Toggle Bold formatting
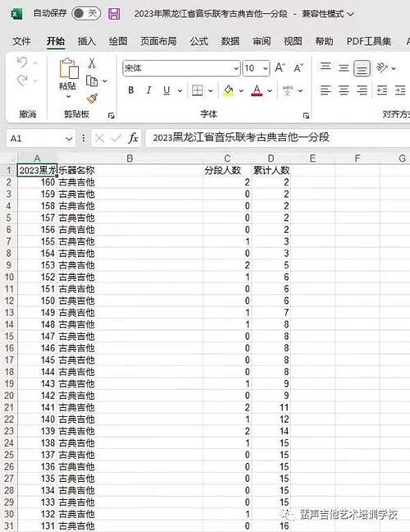The height and width of the screenshot is (532, 410). click(x=131, y=90)
